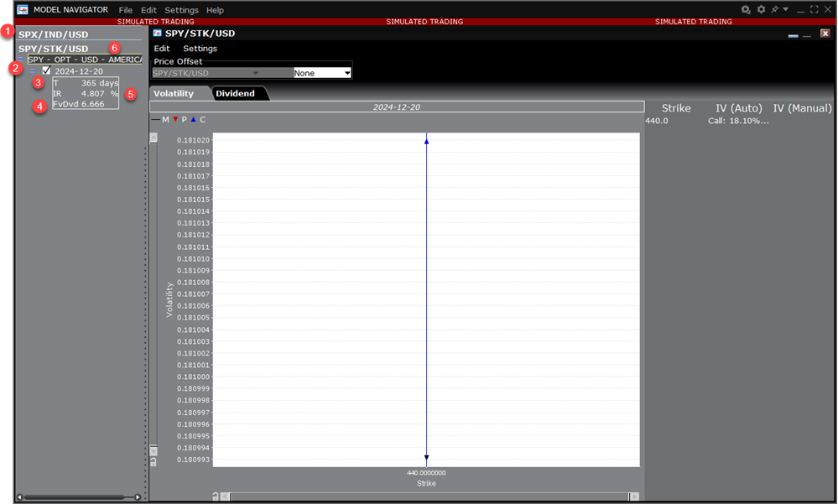Click the 440.0000000 strike axis label
838x504 pixels.
pyautogui.click(x=426, y=473)
